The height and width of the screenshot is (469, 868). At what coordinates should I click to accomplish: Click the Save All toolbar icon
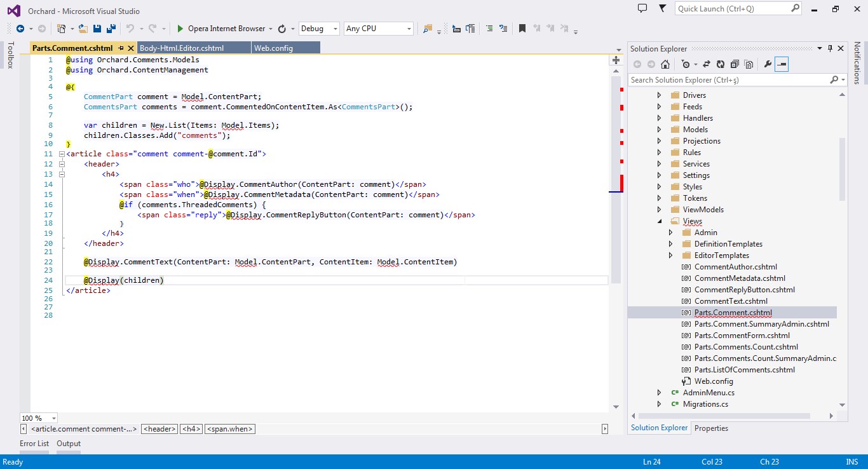point(111,29)
